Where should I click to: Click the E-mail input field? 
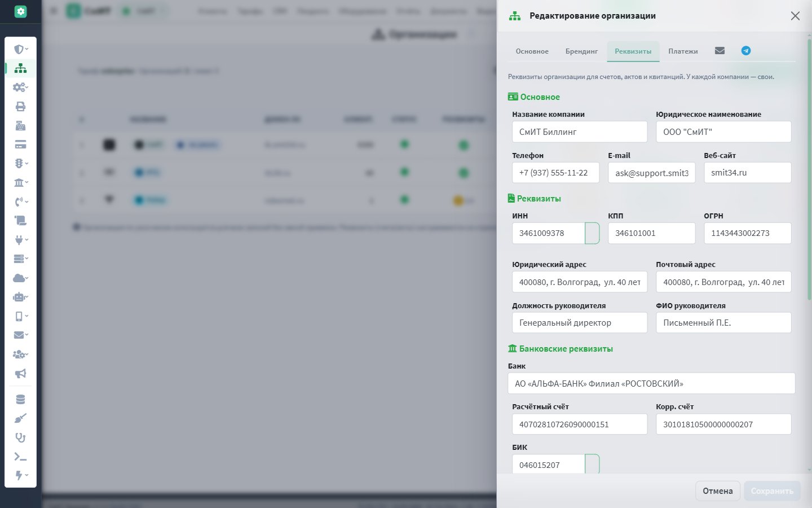[651, 173]
